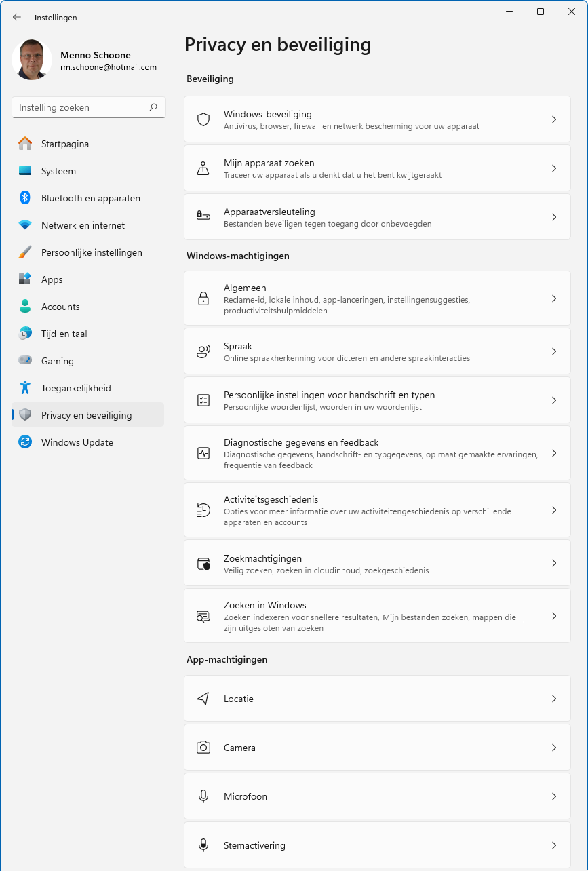
Task: Click the Apps sidebar icon
Action: tap(25, 279)
